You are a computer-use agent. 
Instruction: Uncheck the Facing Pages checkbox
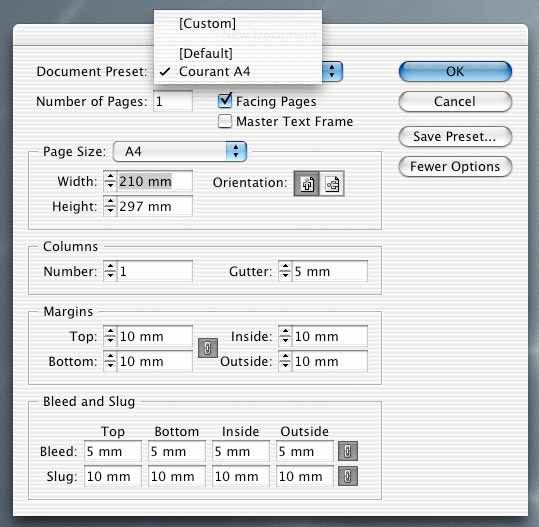225,101
